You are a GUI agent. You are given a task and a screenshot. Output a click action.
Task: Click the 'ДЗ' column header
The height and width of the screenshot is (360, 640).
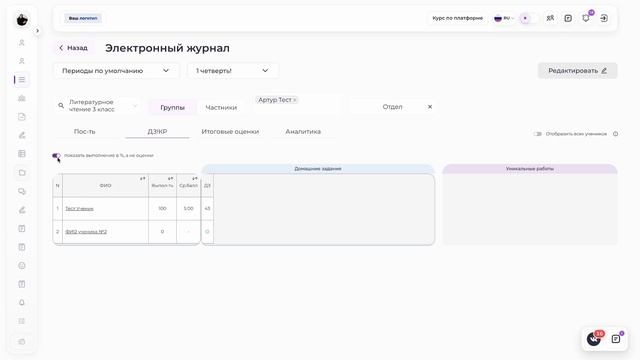point(207,185)
